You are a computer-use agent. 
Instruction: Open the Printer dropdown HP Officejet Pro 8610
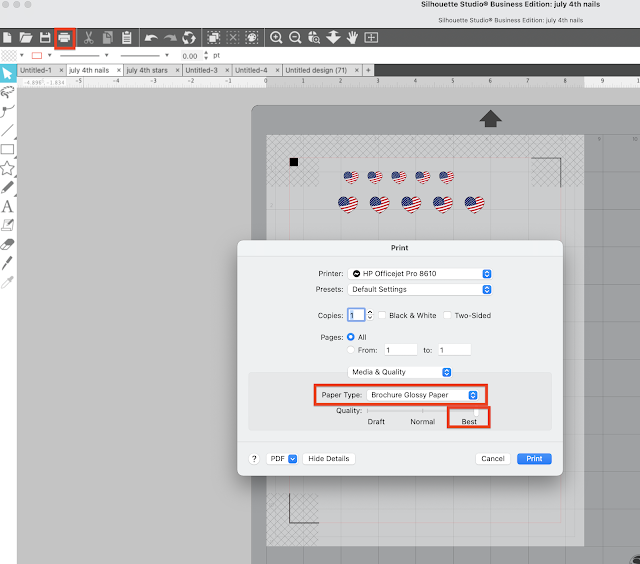point(420,273)
